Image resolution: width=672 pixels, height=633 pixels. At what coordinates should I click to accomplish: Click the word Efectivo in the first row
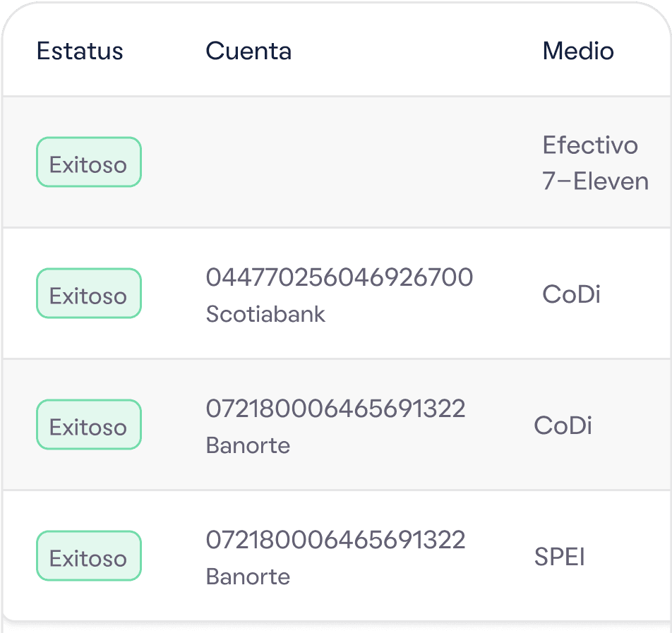coord(590,145)
